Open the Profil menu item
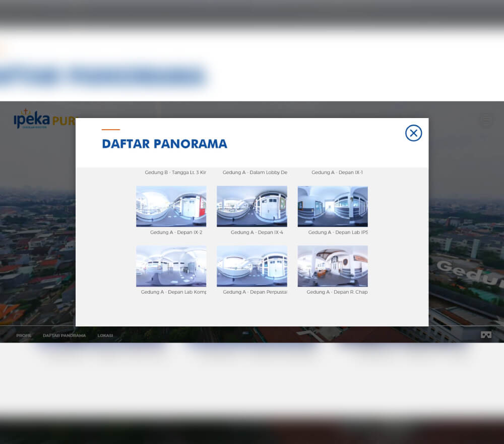The width and height of the screenshot is (504, 444). tap(24, 336)
